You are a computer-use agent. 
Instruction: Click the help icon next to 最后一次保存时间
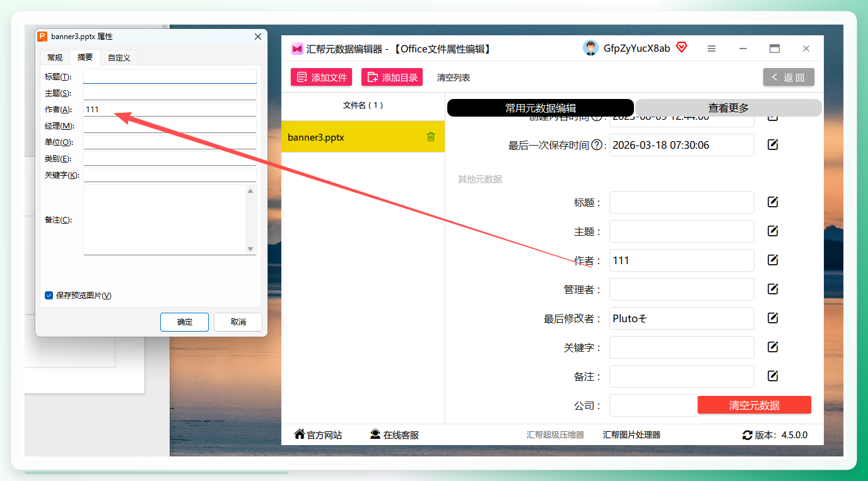[x=596, y=145]
